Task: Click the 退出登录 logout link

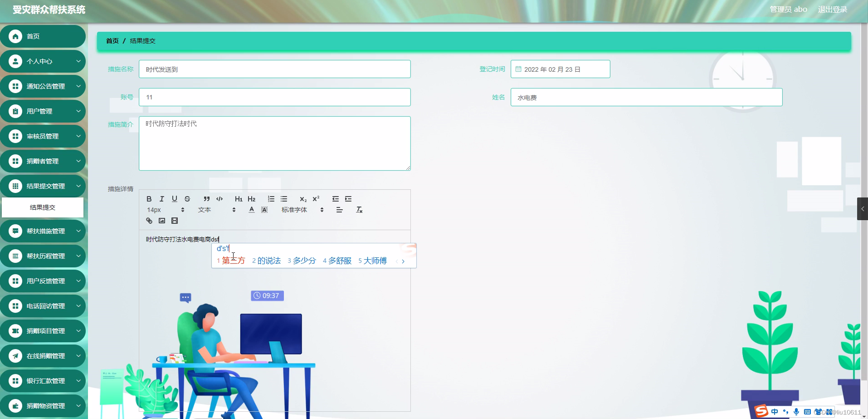Action: [832, 10]
